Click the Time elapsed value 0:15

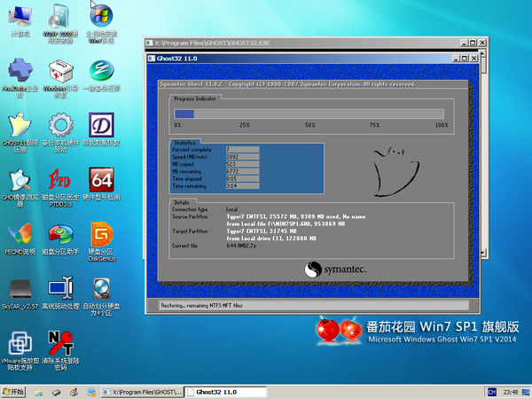pyautogui.click(x=243, y=178)
